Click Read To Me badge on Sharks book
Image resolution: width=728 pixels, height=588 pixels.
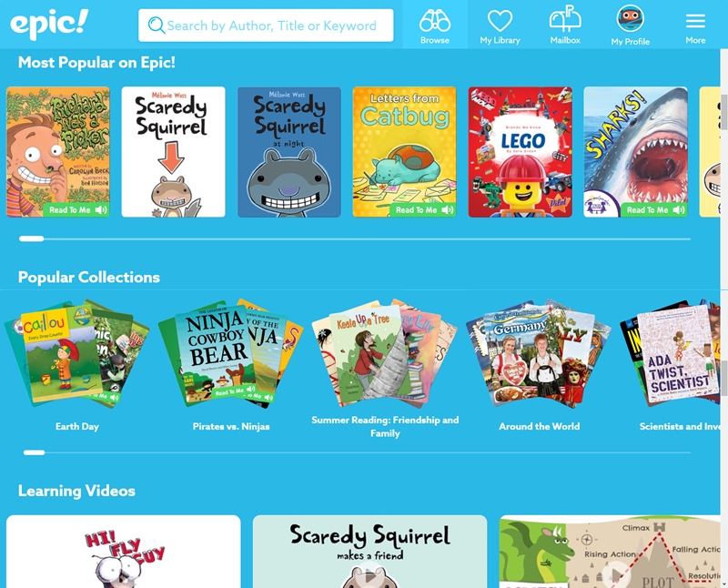coord(653,210)
